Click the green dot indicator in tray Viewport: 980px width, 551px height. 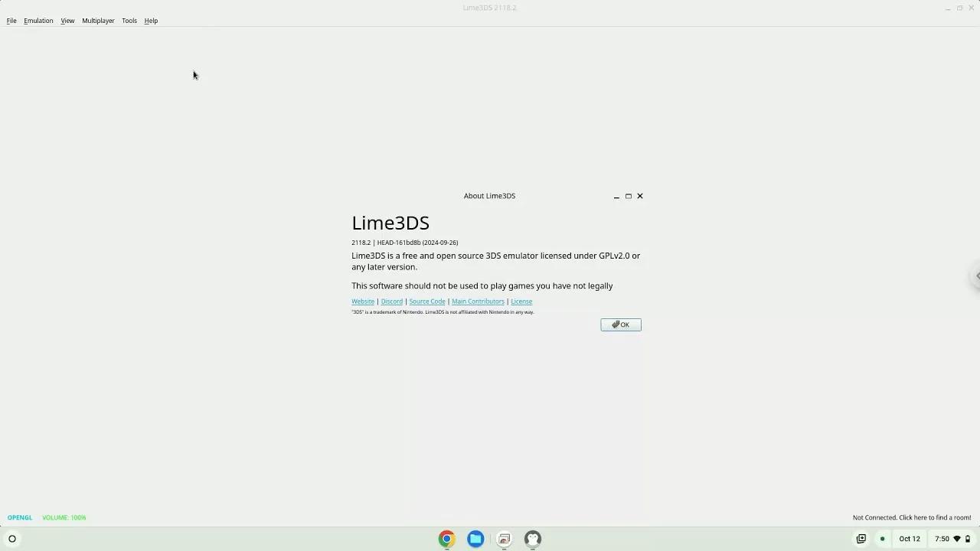(x=882, y=539)
